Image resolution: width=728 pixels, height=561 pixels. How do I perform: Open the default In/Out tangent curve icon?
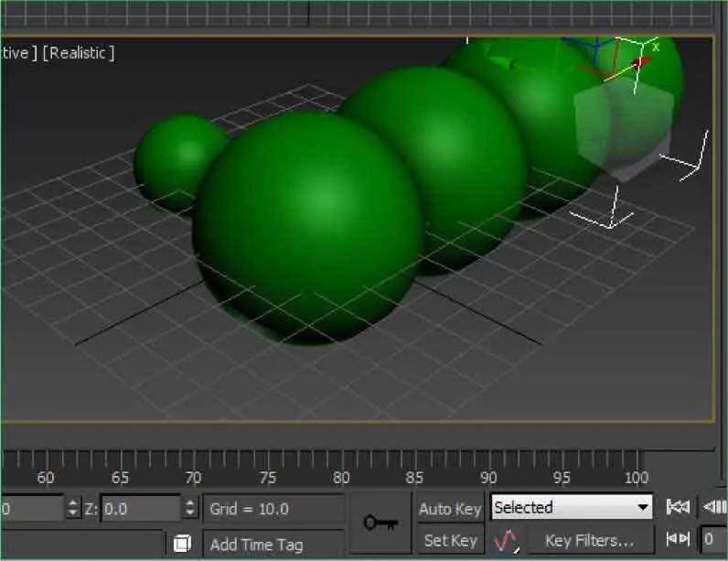(505, 540)
